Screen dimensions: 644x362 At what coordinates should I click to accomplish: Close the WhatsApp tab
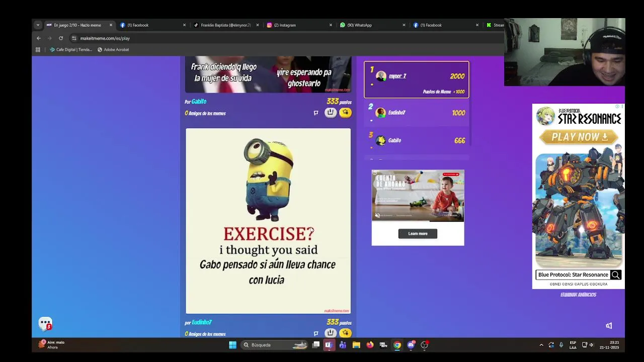pos(404,25)
